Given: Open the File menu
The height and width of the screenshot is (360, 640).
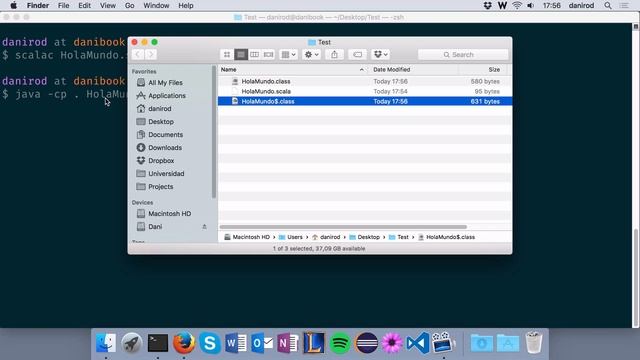Looking at the screenshot, I should [x=63, y=6].
